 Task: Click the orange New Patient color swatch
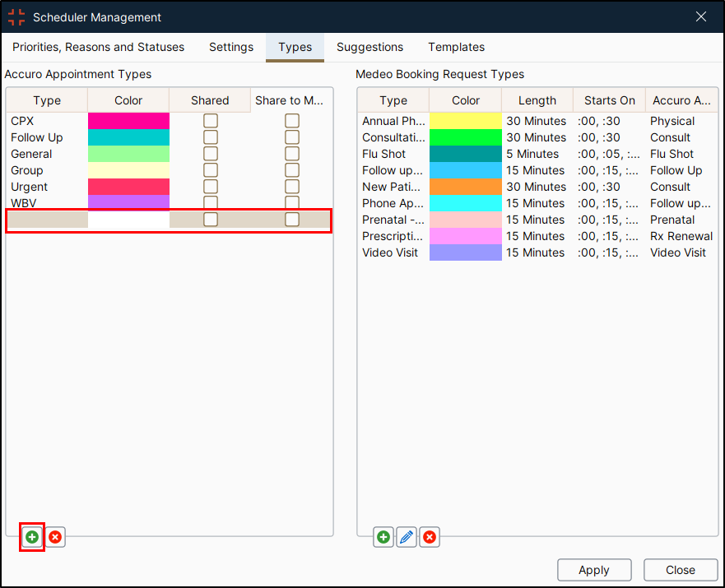tap(465, 187)
